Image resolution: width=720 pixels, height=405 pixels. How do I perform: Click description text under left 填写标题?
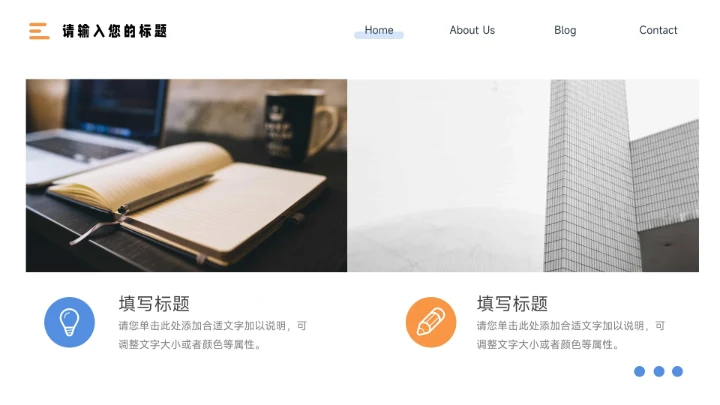[x=212, y=335]
